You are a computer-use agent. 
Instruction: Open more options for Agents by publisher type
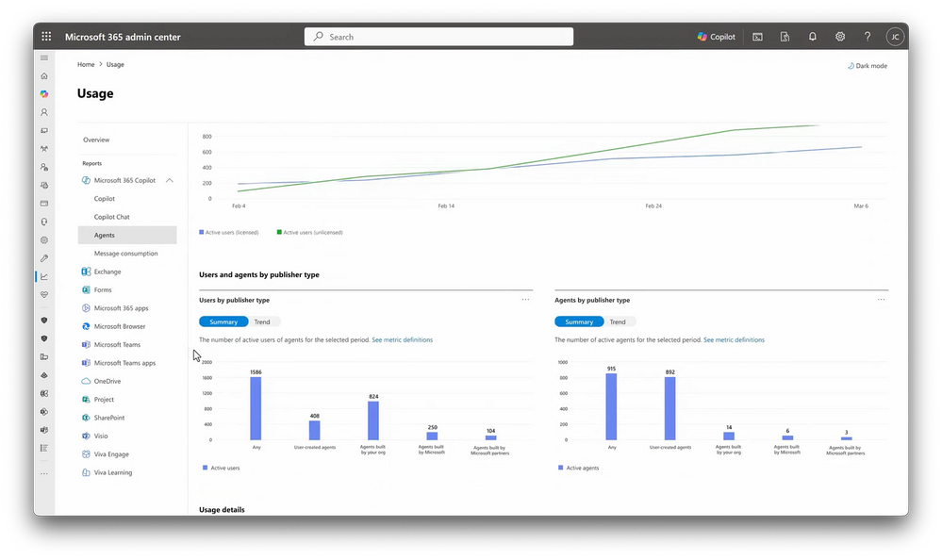(x=882, y=299)
